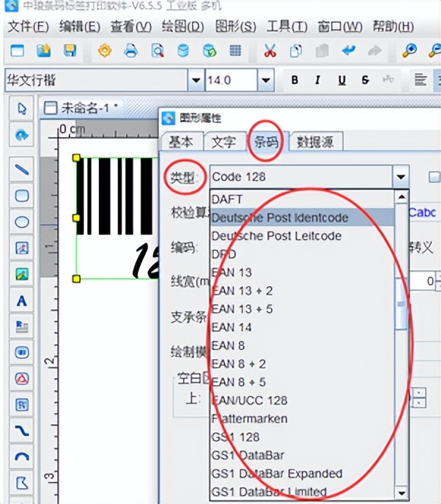Viewport: 441px width, 504px height.
Task: Click the align left icon
Action: 420,79
